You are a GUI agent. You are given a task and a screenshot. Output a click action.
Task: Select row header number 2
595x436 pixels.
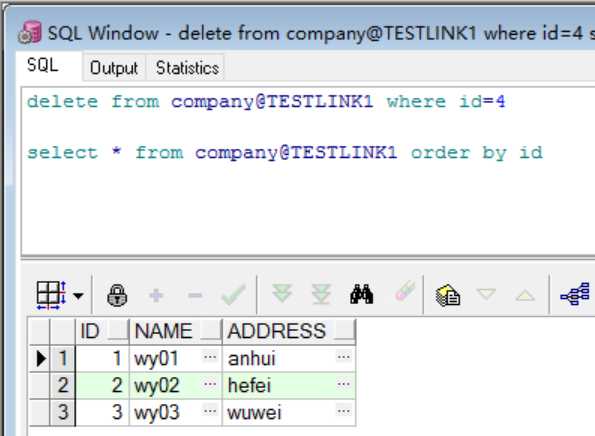pos(63,386)
